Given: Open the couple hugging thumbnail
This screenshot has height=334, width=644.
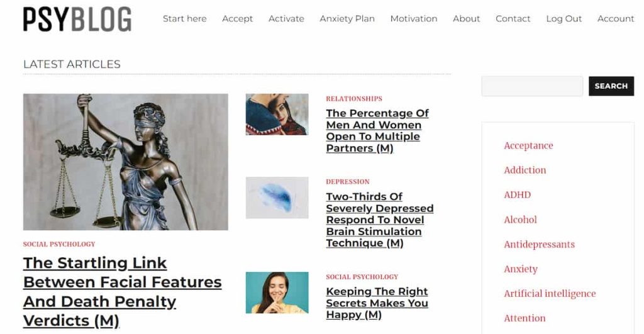Looking at the screenshot, I should pos(277,114).
